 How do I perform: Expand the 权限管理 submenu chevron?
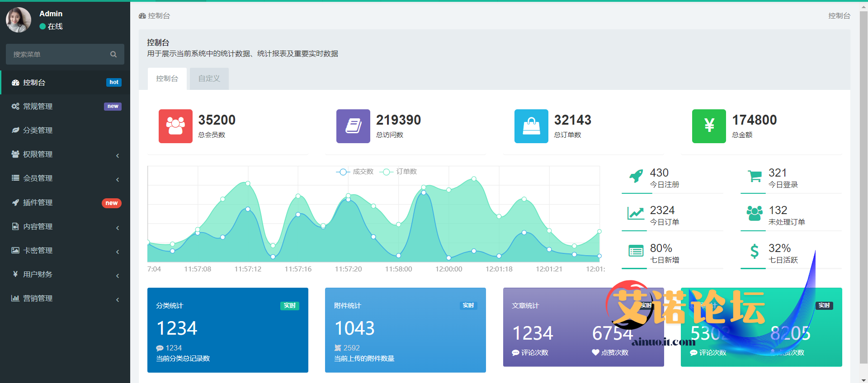click(118, 155)
